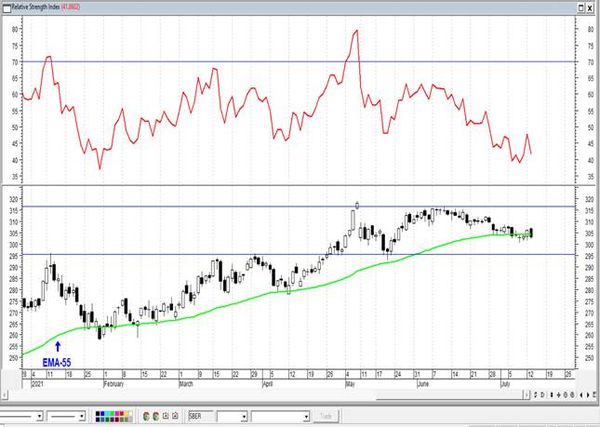Viewport: 600px width, 427px height.
Task: Click the second round green toolbar icon
Action: coord(156,416)
